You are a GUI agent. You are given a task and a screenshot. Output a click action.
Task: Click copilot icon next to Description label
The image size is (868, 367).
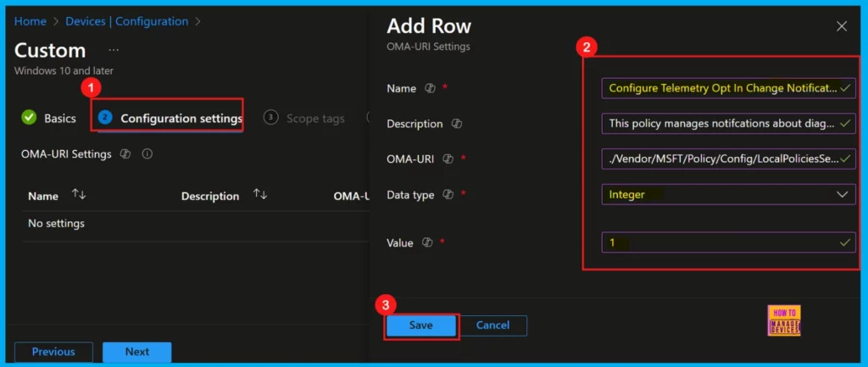point(456,124)
